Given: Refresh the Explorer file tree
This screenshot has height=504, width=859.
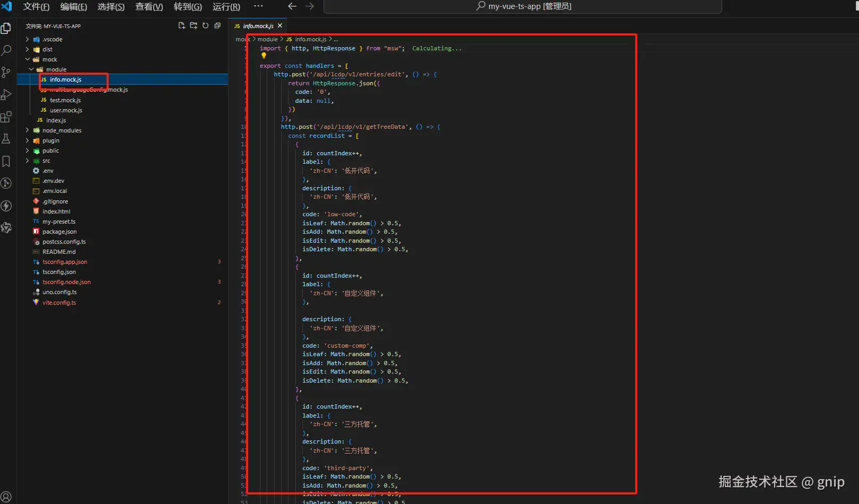Looking at the screenshot, I should 205,25.
